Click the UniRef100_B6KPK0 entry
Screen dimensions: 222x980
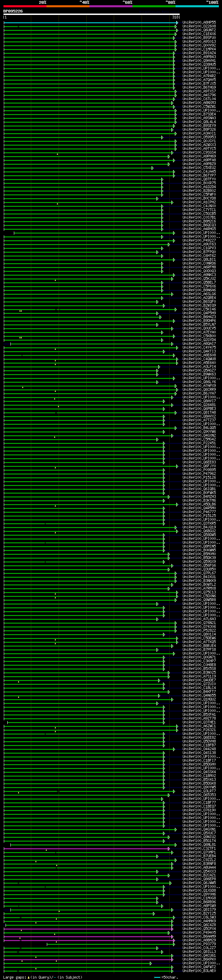click(x=199, y=960)
